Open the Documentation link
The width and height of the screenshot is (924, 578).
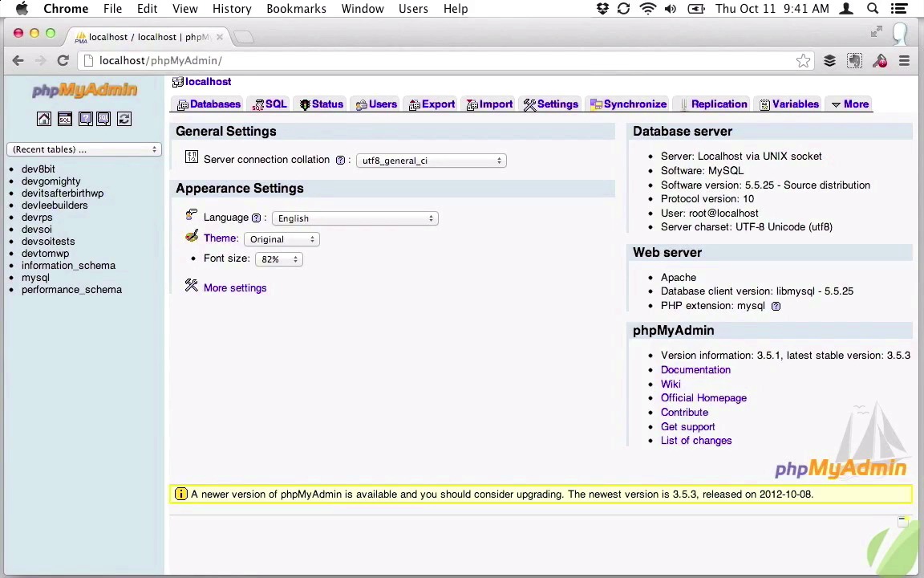(x=695, y=370)
